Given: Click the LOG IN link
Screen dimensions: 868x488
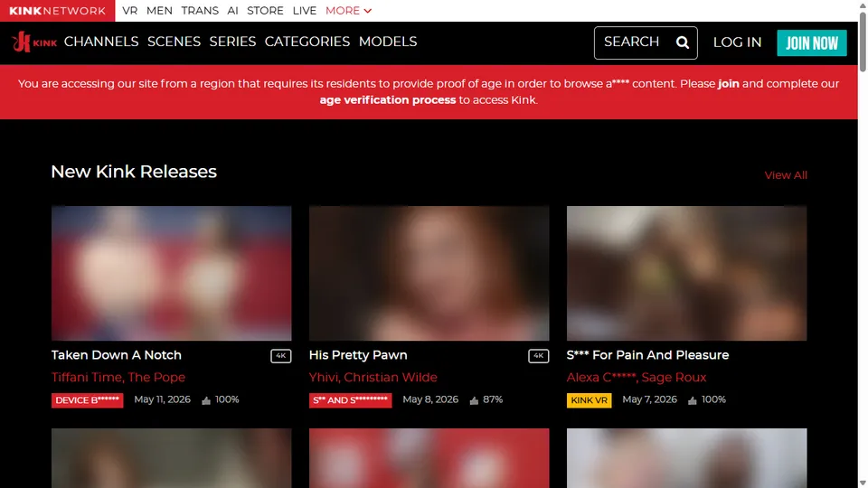Looking at the screenshot, I should (737, 42).
